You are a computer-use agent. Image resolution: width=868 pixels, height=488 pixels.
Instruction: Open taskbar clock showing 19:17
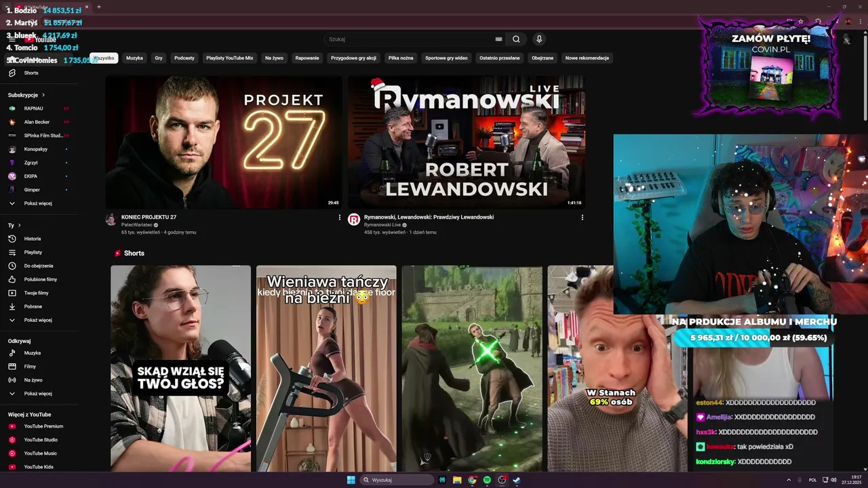tap(852, 480)
